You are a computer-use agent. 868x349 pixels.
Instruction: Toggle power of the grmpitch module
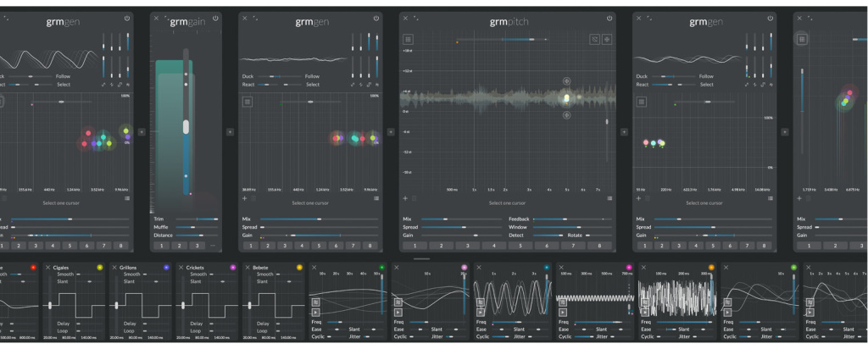coord(609,19)
